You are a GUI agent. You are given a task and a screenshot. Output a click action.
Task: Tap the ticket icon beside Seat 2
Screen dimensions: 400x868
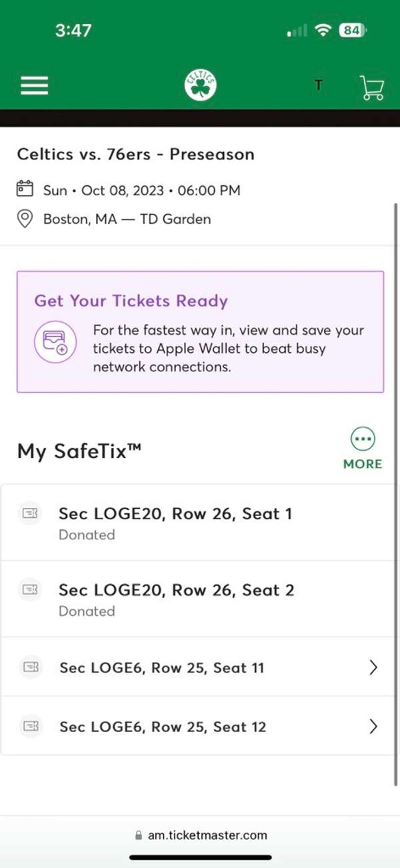29,590
